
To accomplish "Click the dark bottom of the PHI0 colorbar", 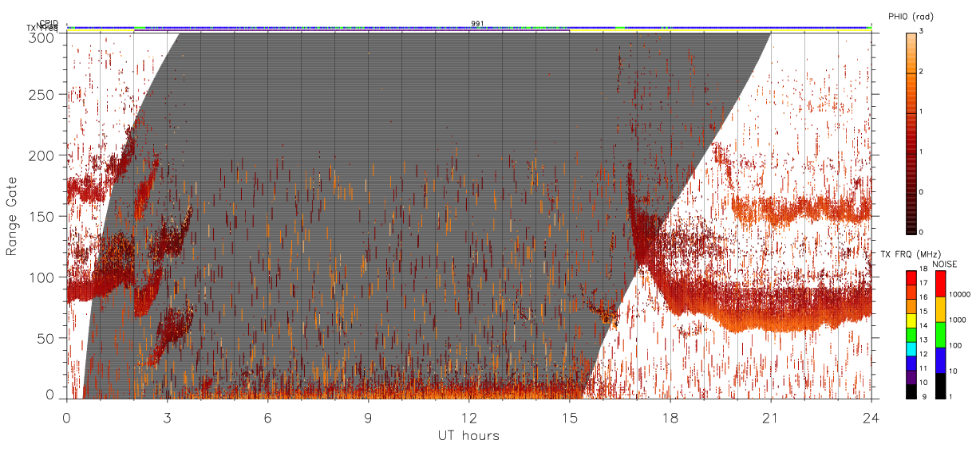I will (x=911, y=228).
